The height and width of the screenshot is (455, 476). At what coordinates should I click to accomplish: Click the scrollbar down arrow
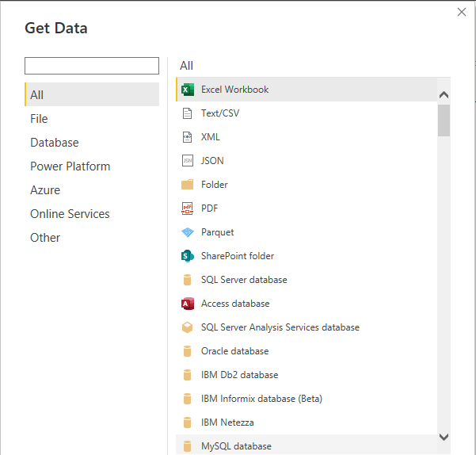(x=444, y=437)
